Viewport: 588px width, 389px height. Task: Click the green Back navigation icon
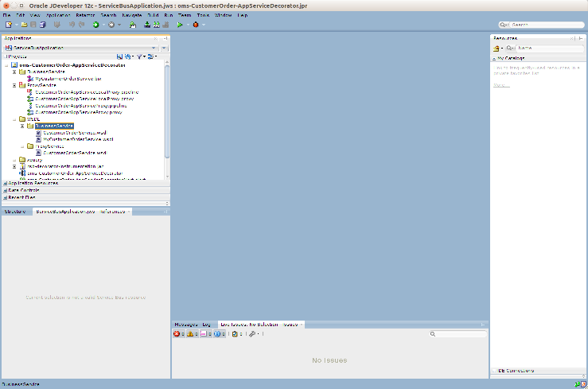[96, 25]
